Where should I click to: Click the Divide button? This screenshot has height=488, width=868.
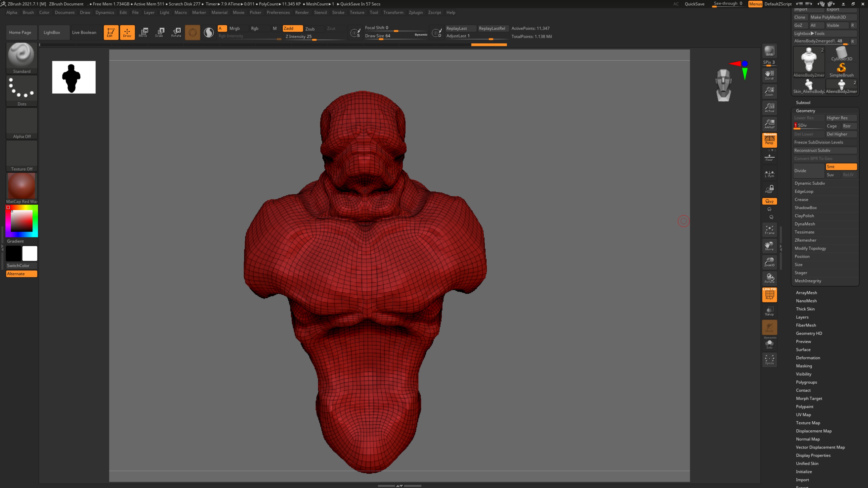click(x=808, y=171)
